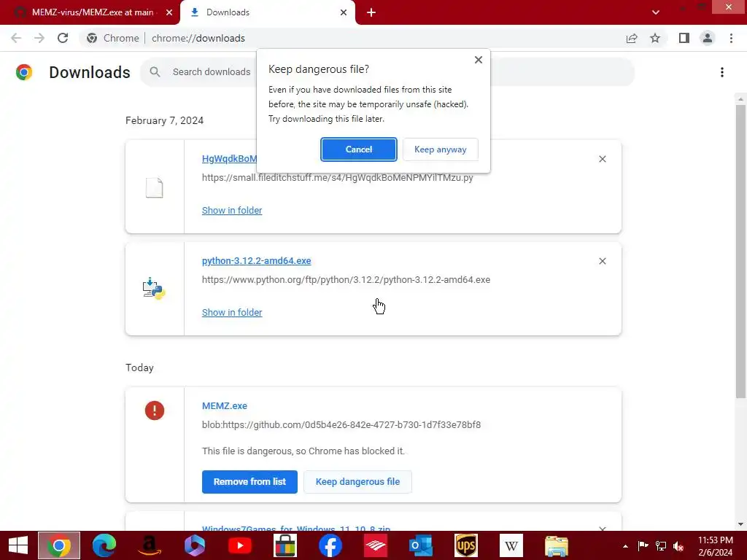Click the MEMZ.exe file name
The image size is (747, 560).
(x=225, y=405)
